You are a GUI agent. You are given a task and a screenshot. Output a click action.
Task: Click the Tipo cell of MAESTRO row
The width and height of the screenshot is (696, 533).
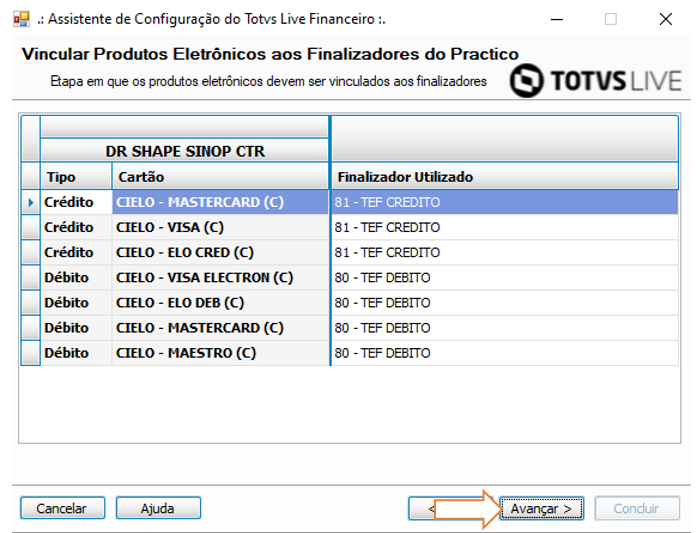(x=76, y=353)
